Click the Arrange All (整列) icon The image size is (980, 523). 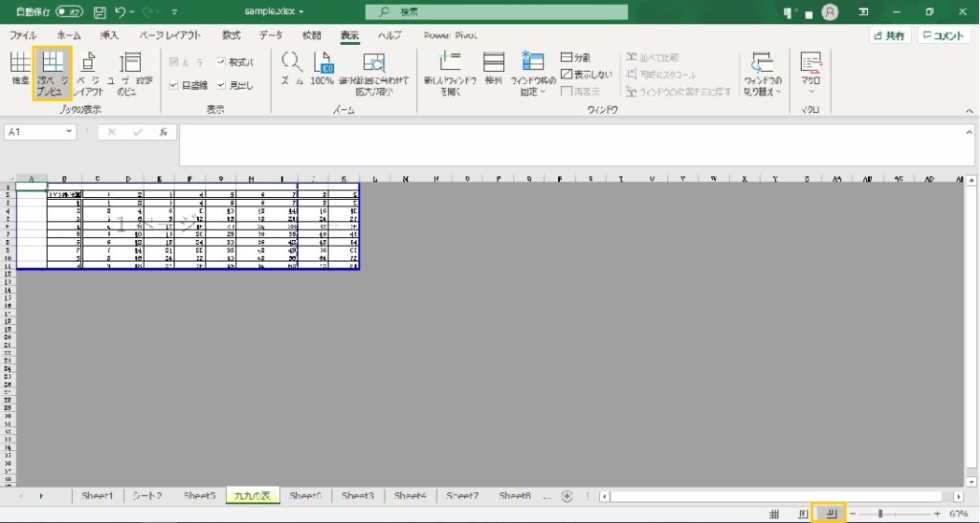494,69
